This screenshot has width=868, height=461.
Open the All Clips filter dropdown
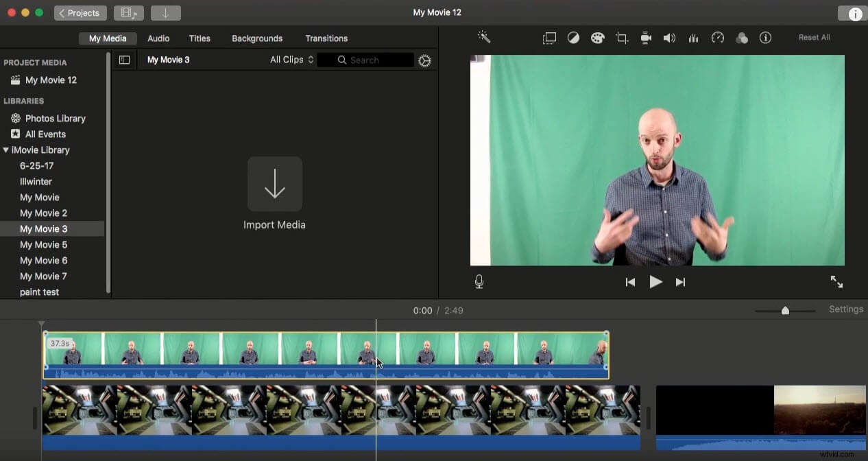tap(291, 60)
